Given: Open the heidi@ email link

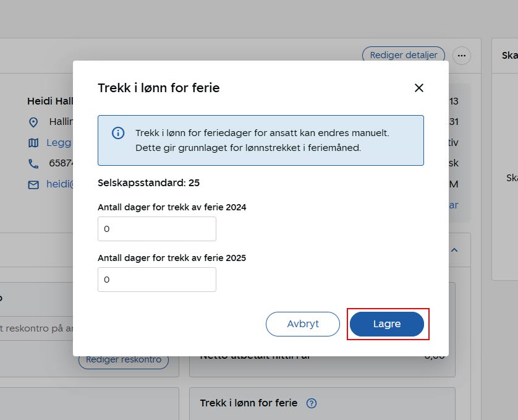Looking at the screenshot, I should [x=60, y=184].
